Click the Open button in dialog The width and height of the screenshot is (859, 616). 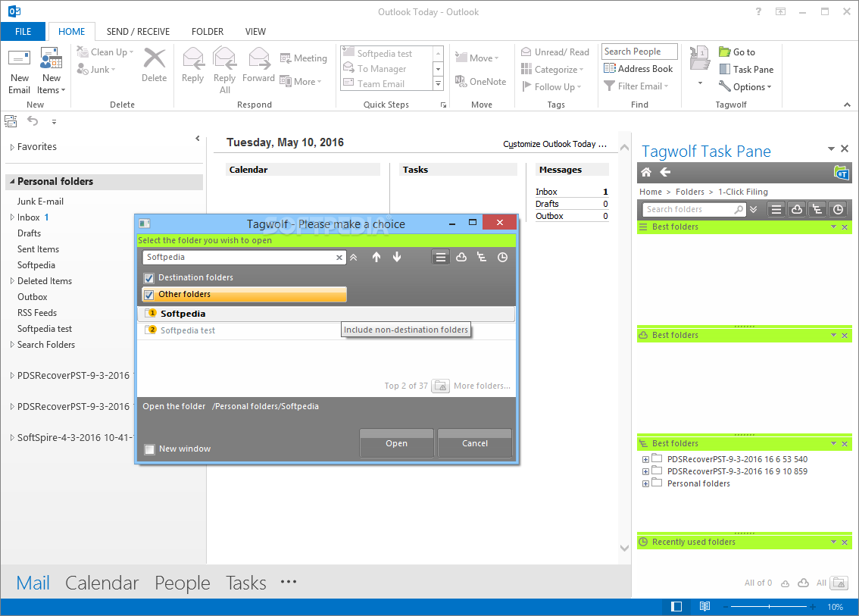point(397,443)
